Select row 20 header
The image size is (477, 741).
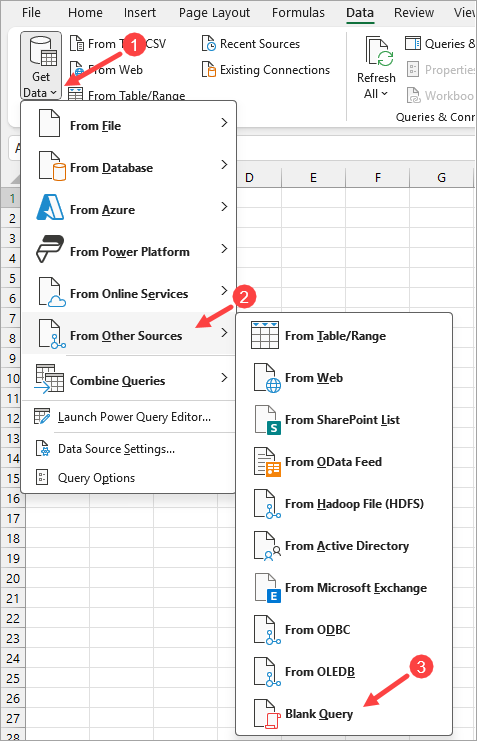pyautogui.click(x=13, y=578)
